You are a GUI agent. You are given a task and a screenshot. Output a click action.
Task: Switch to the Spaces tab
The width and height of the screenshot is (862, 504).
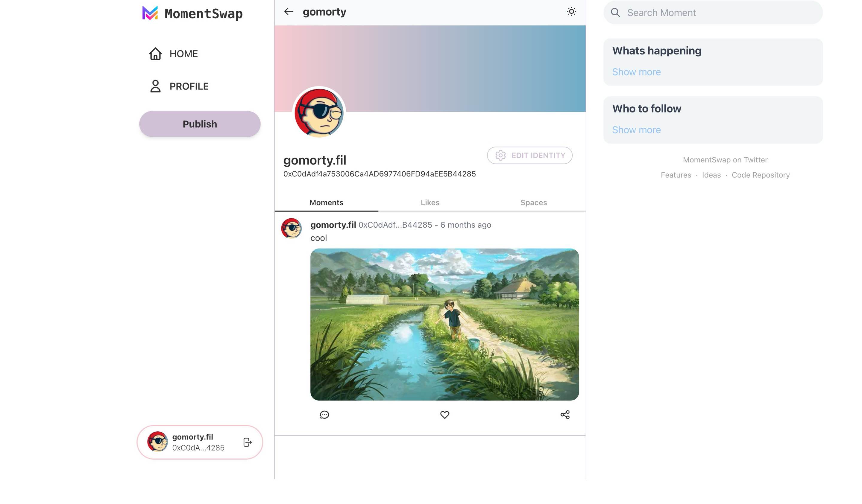[x=534, y=202]
